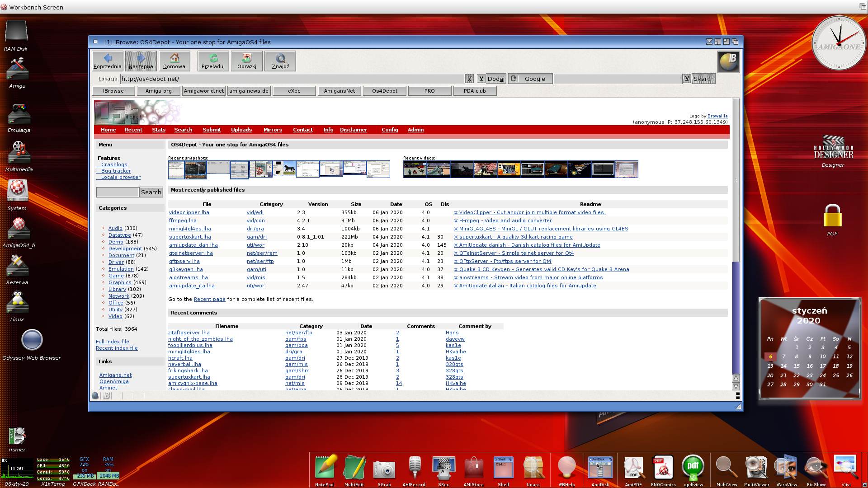Open the bookmark dropdown beside Dodaj
Viewport: 868px width, 488px height.
click(481, 79)
